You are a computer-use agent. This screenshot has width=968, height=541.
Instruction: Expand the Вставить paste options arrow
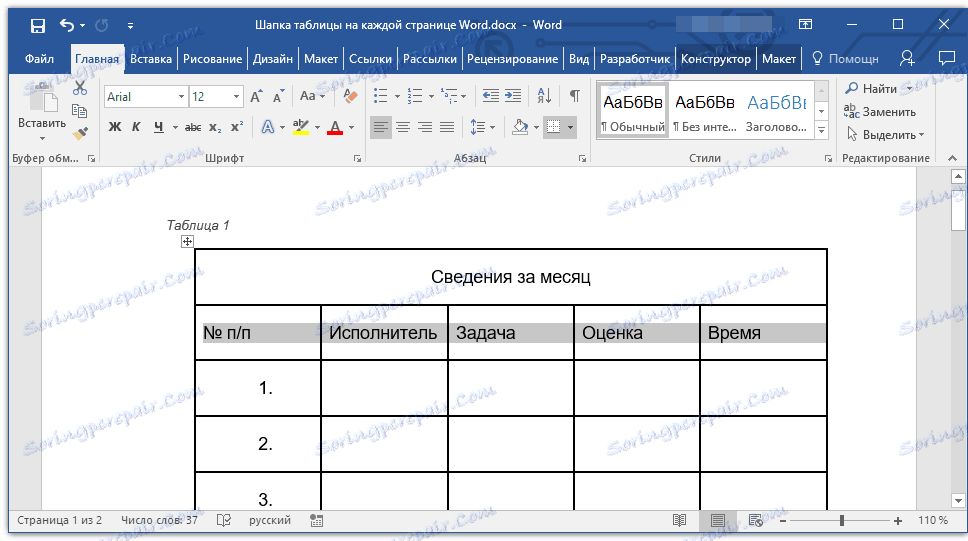[x=42, y=138]
